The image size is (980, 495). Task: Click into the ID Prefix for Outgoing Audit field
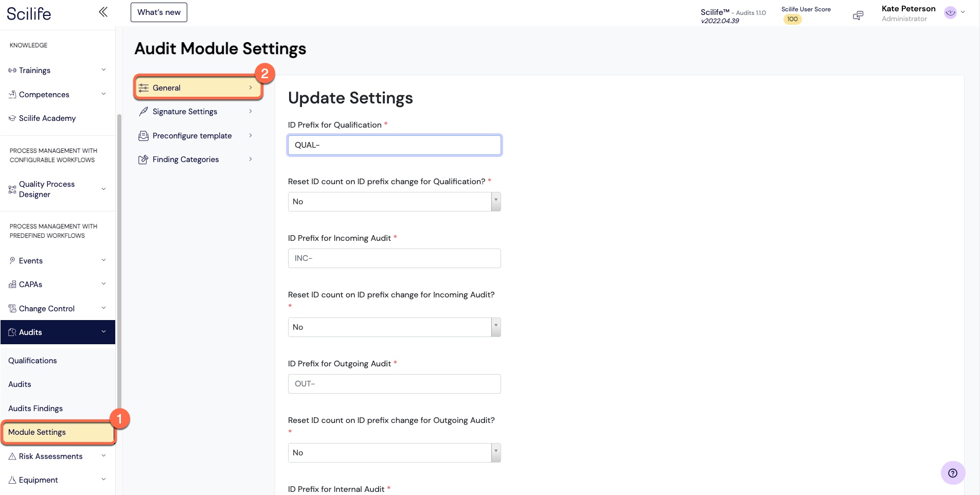395,384
